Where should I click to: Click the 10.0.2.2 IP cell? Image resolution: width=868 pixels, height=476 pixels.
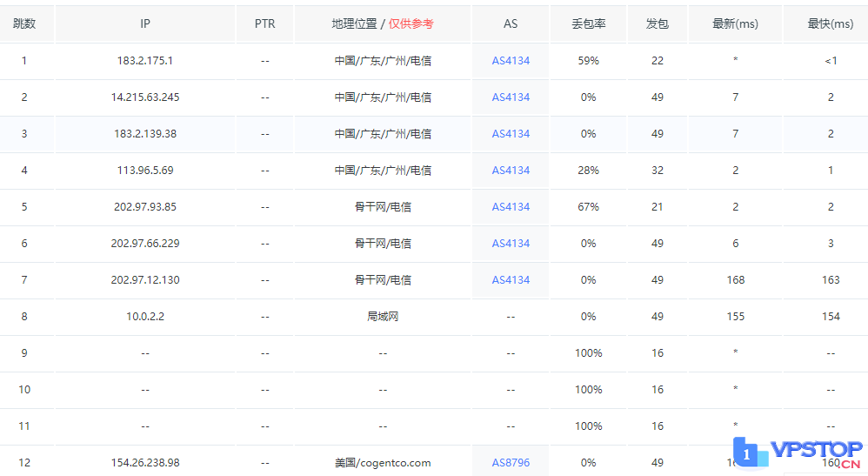145,317
